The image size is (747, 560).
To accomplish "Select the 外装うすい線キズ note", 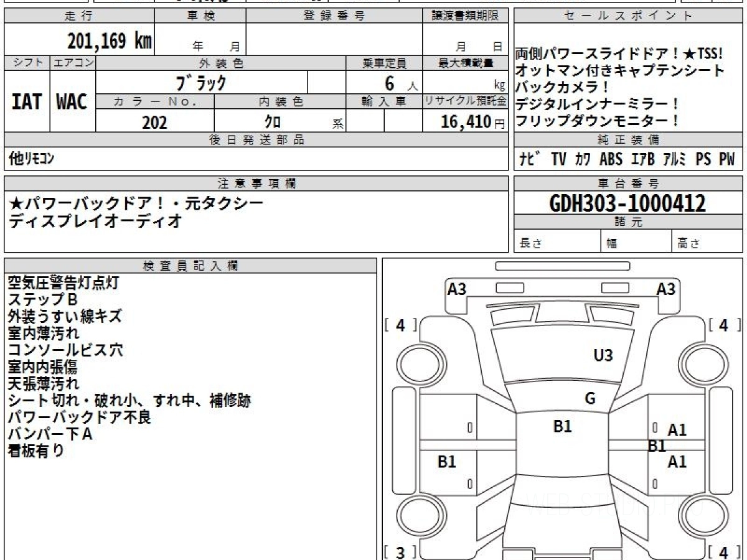I will click(x=65, y=317).
